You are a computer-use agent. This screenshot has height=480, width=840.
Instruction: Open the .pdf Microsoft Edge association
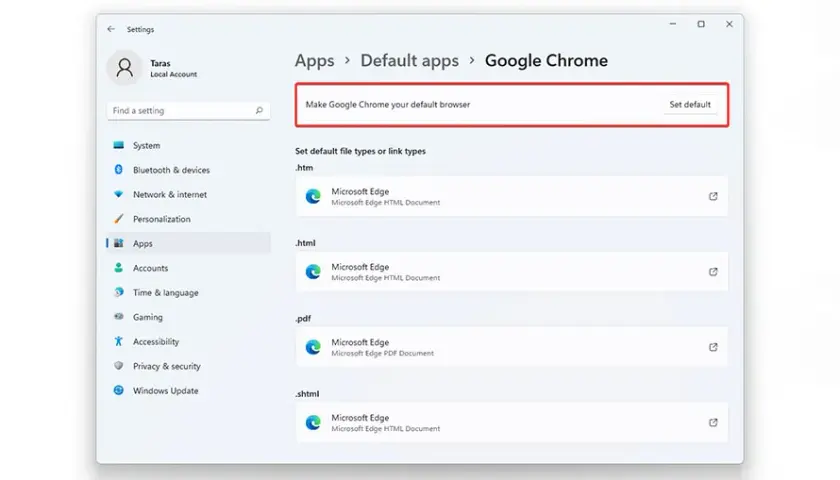click(512, 347)
